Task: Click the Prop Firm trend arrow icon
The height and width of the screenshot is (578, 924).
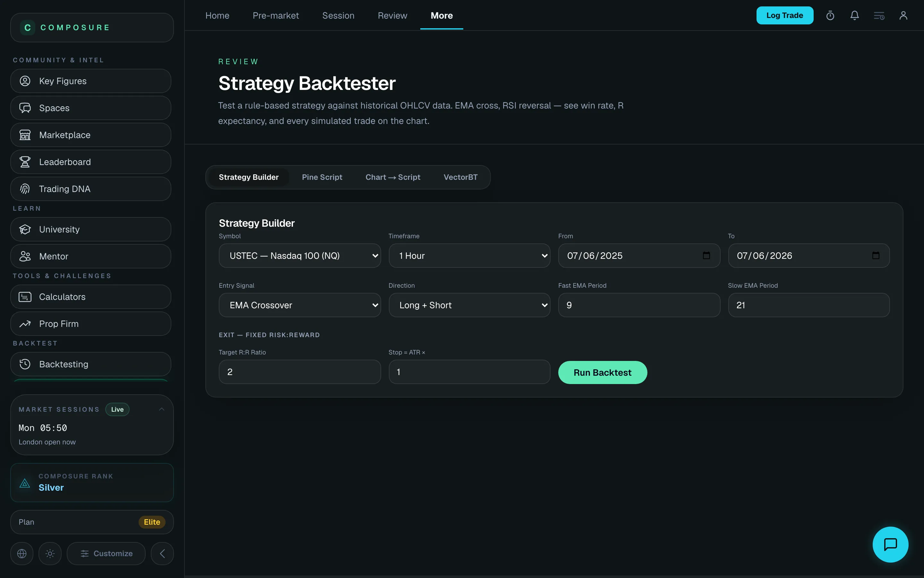Action: tap(25, 324)
